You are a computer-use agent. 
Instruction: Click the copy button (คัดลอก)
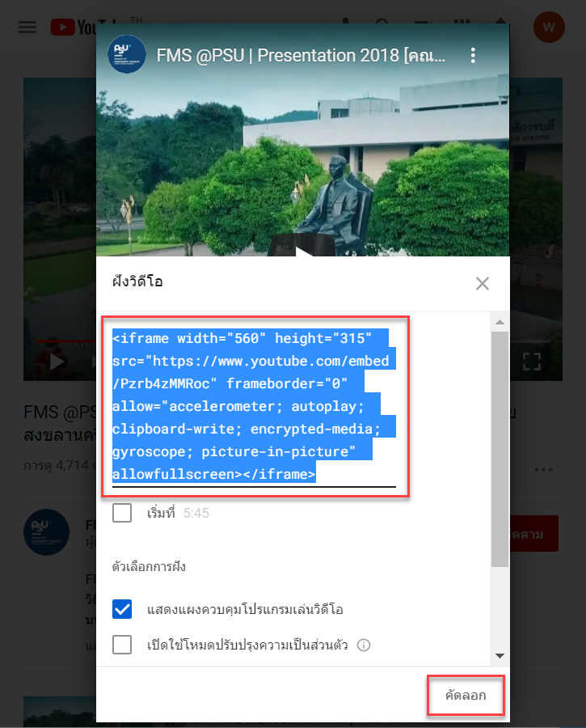pos(466,696)
